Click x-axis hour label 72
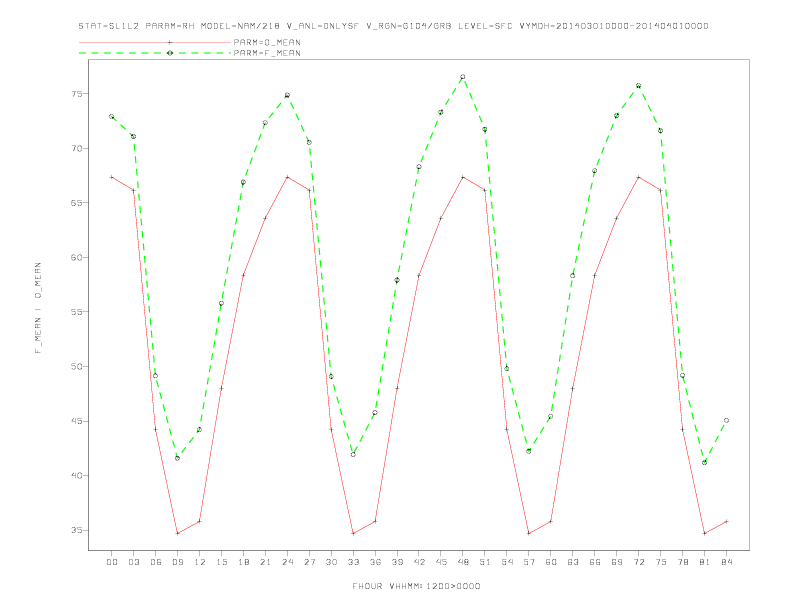Viewport: 792px width, 612px height. click(638, 562)
